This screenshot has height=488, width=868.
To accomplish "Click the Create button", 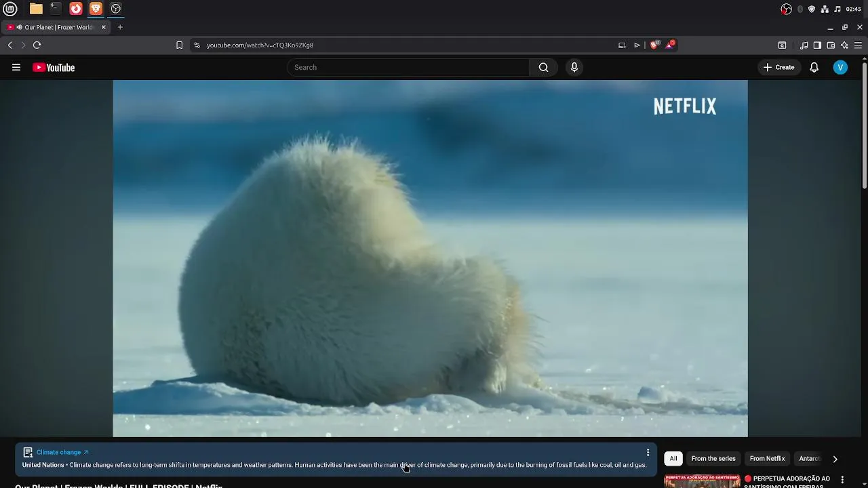I will (x=778, y=67).
